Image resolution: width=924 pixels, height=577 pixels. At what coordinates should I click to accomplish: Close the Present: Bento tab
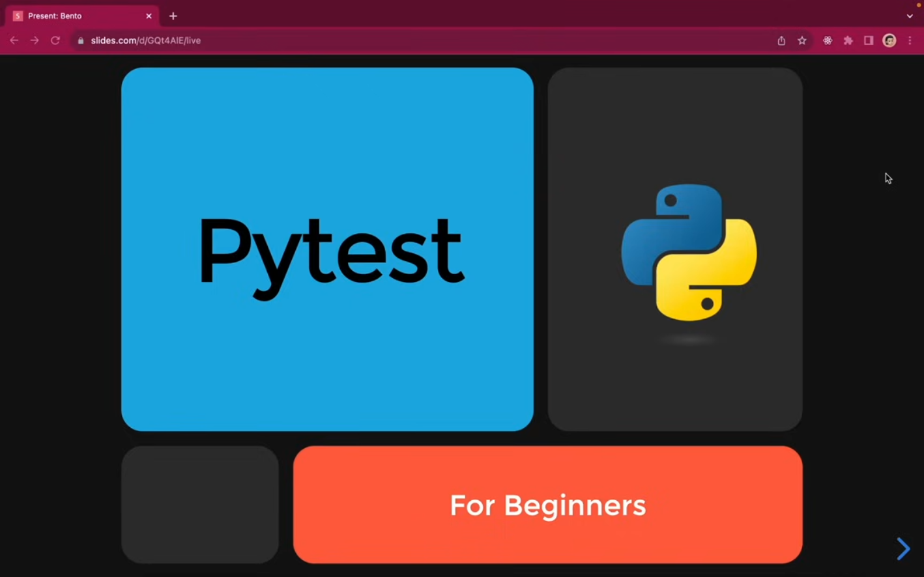coord(149,16)
